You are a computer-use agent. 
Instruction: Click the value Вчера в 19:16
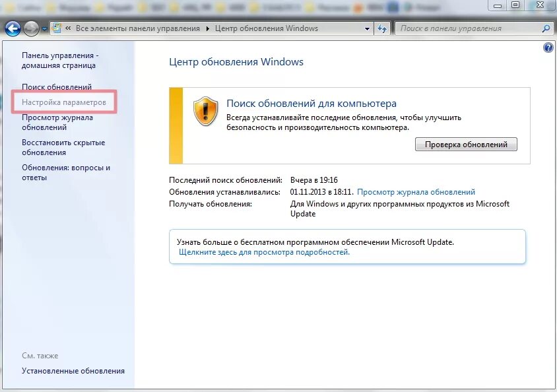[x=314, y=180]
